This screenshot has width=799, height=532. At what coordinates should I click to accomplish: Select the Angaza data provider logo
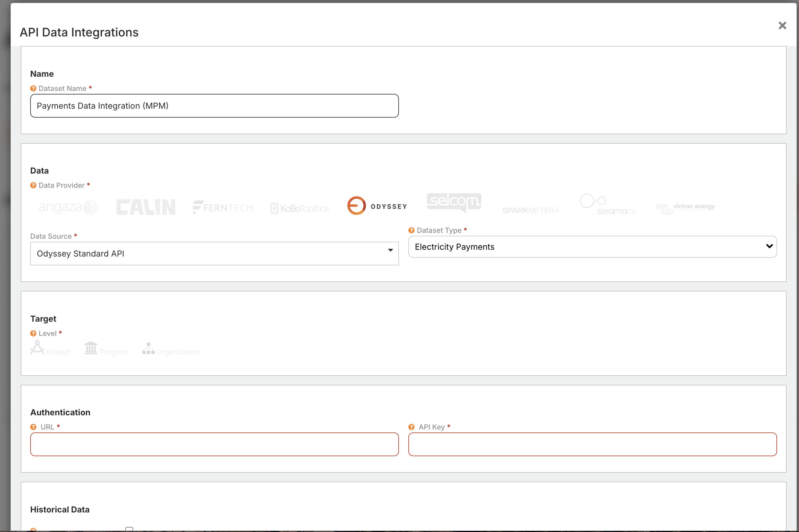[x=68, y=207]
